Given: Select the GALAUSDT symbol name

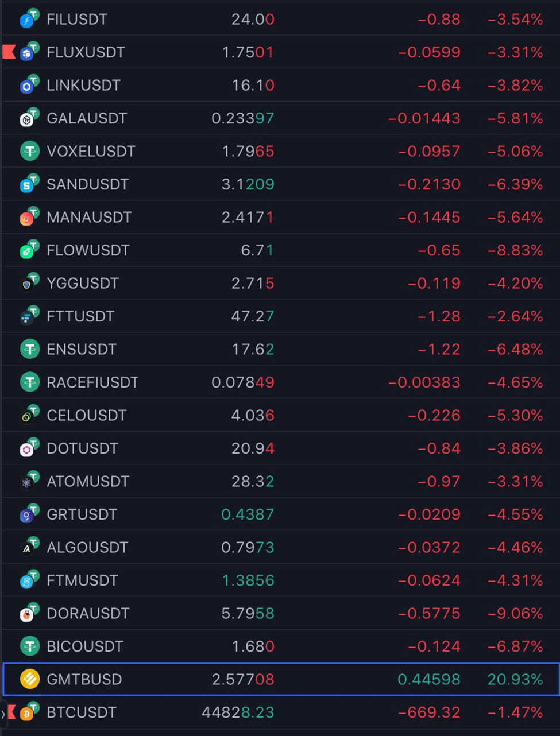Looking at the screenshot, I should tap(87, 118).
